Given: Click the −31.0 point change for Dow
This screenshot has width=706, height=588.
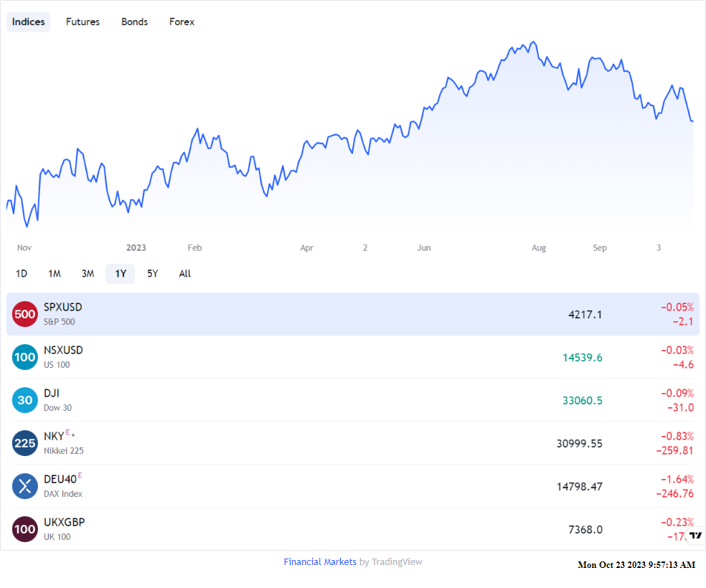Looking at the screenshot, I should (680, 407).
